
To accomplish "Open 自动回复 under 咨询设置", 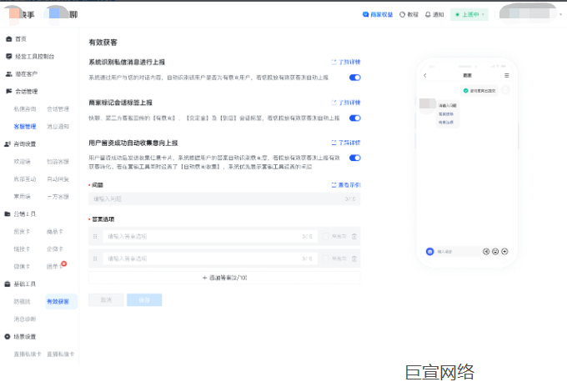I will (x=58, y=179).
